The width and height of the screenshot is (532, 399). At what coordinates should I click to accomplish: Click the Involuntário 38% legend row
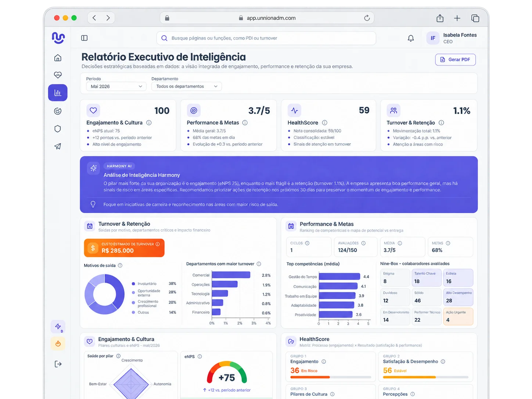[154, 284]
